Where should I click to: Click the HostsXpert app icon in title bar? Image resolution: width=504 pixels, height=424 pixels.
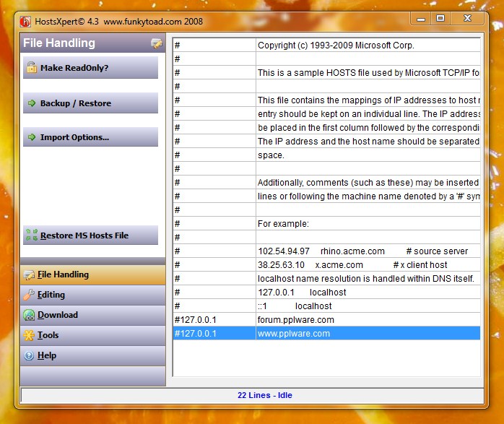click(25, 22)
